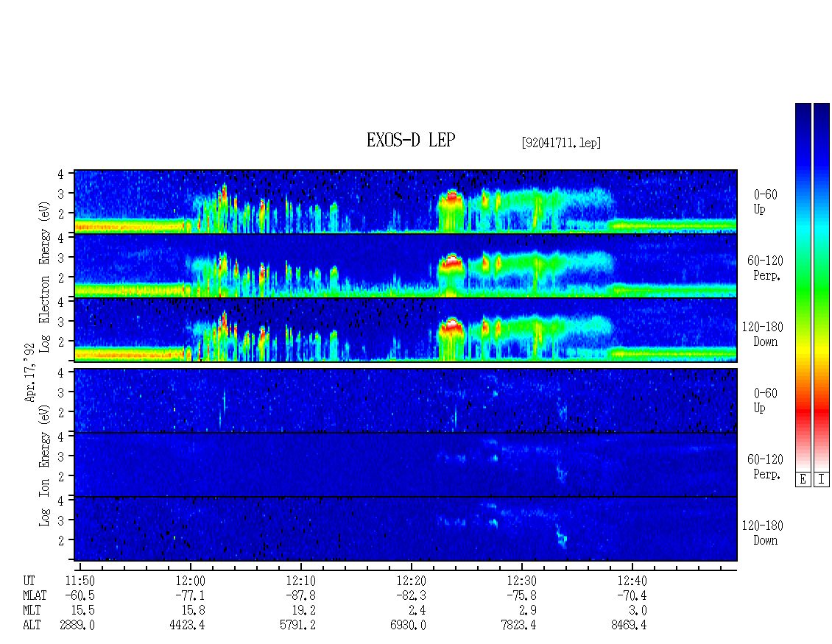
Task: Select the MLAT value -75.8
Action: click(x=521, y=595)
